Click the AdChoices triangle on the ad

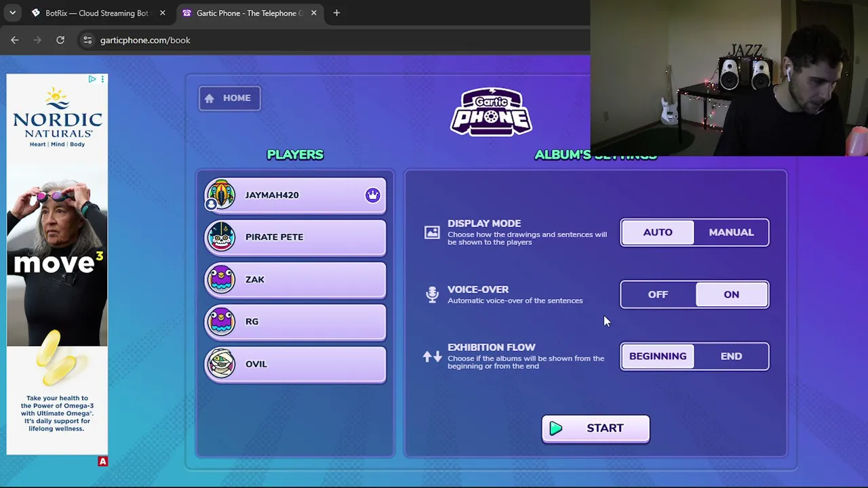(92, 79)
